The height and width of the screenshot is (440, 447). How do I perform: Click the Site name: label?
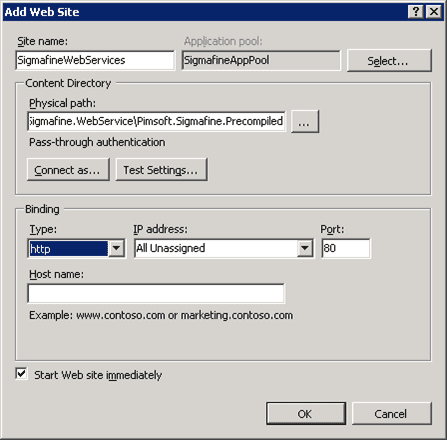click(43, 41)
